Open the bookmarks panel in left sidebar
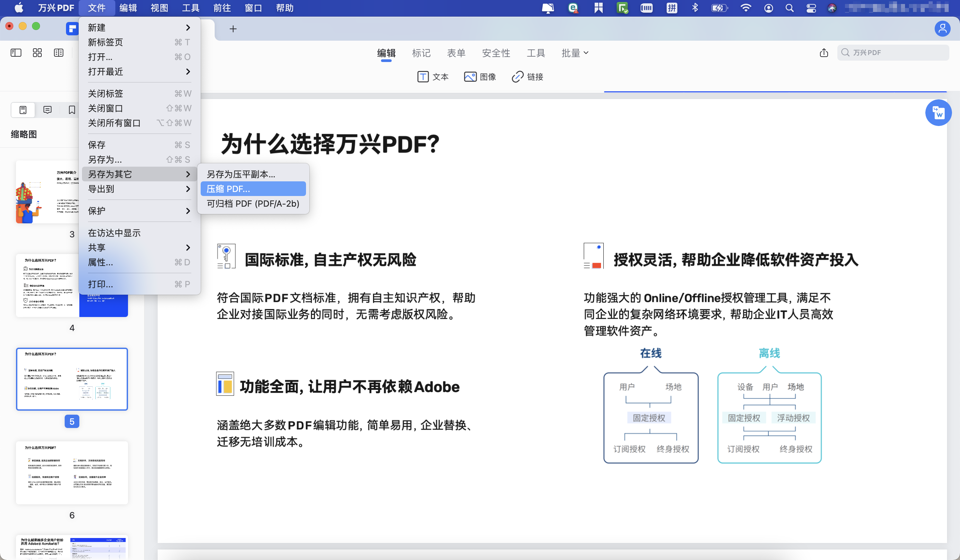The image size is (960, 560). click(x=72, y=110)
